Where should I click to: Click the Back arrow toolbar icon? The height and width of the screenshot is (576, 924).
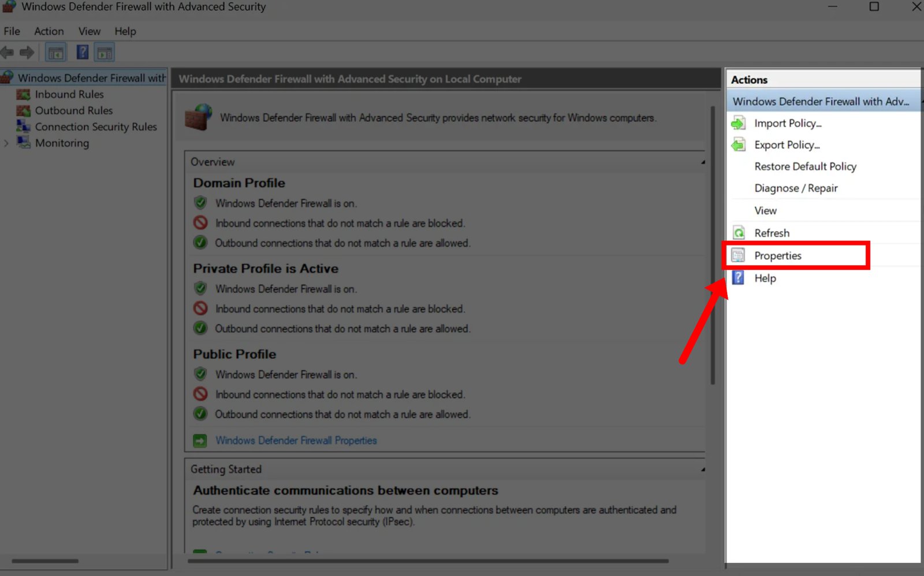point(8,53)
